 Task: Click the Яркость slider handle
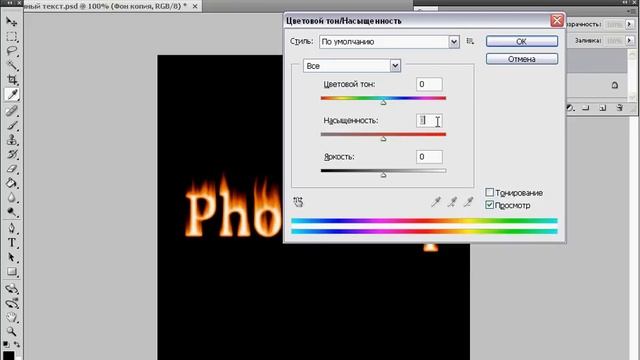tap(383, 175)
